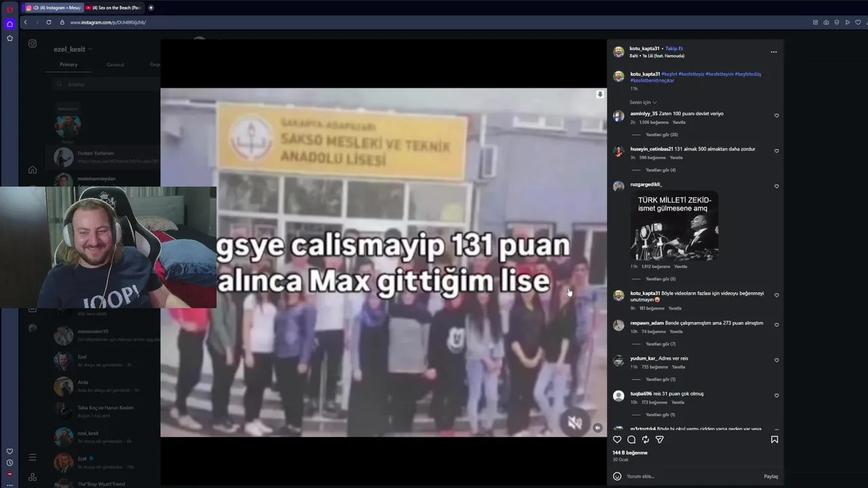Viewport: 868px width, 488px height.
Task: Like yudum_kar_'s comment
Action: [x=776, y=361]
